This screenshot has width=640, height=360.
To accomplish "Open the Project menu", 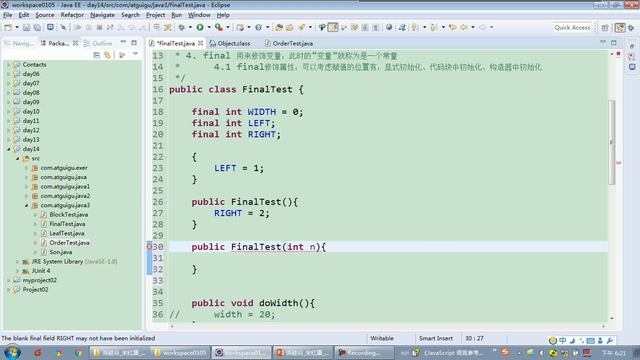I will [156, 15].
